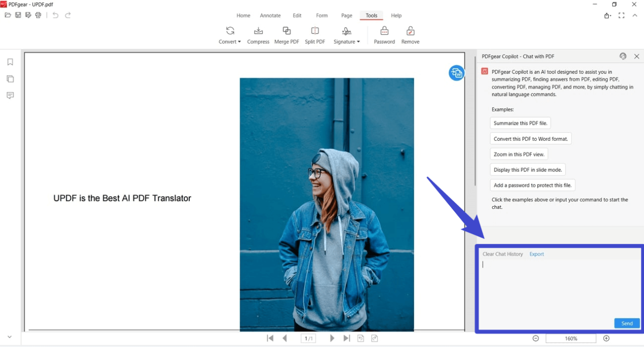Click the floating blue translate icon

tap(456, 73)
